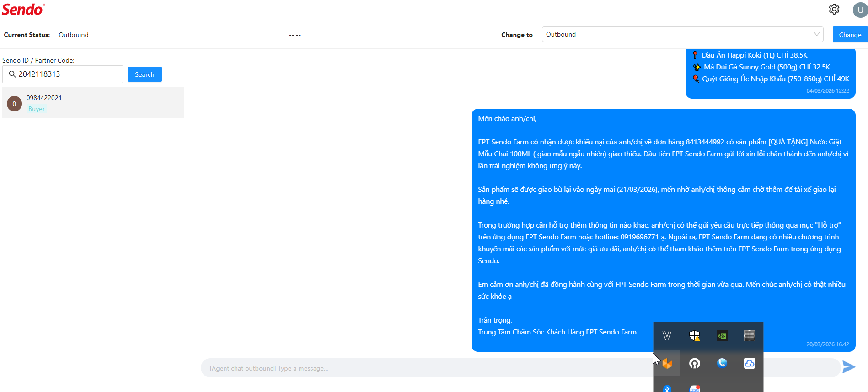868x392 pixels.
Task: Focus the agent chat message input
Action: coord(520,368)
